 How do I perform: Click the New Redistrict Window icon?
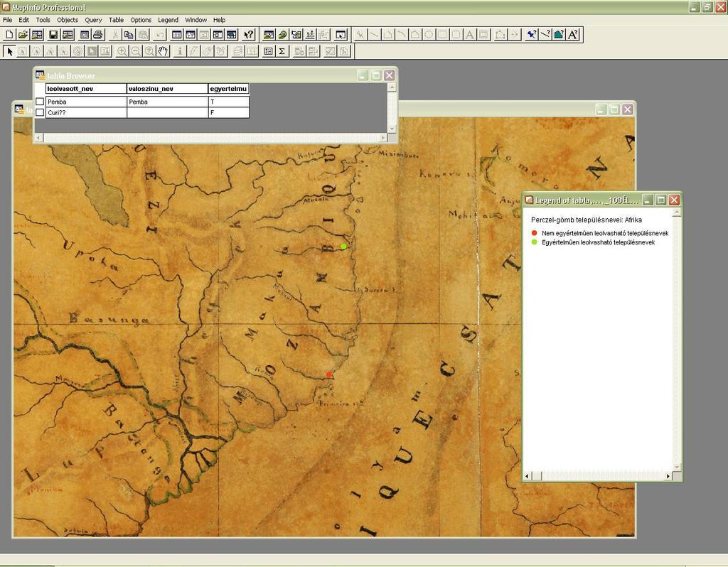232,35
